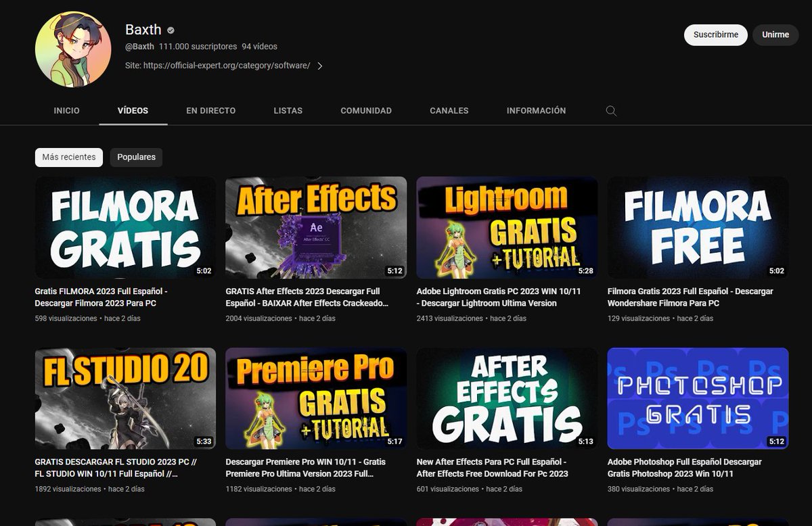Click the '1182 visualizaciones' text
Viewport: 812px width, 526px height.
tap(258, 489)
